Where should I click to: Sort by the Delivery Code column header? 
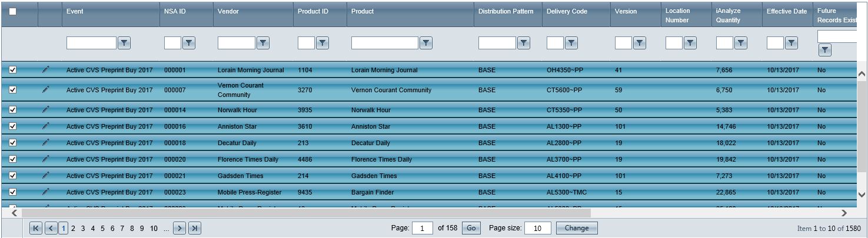point(567,11)
